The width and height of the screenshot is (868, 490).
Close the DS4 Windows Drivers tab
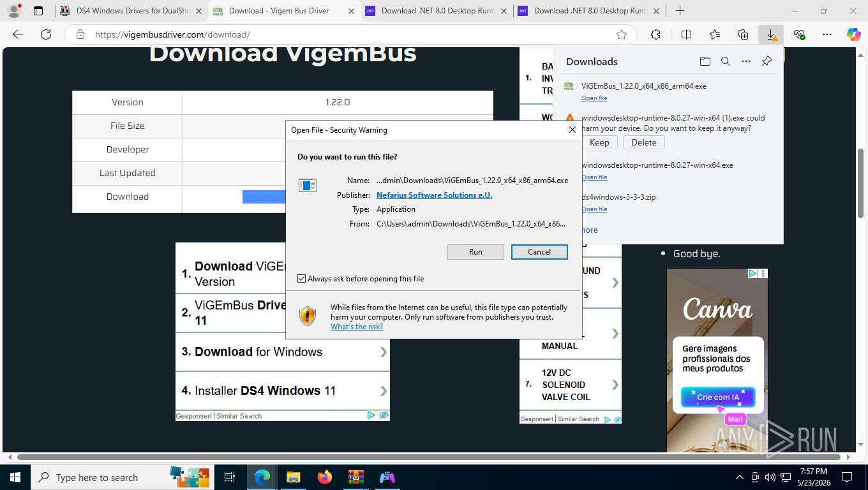coord(198,11)
